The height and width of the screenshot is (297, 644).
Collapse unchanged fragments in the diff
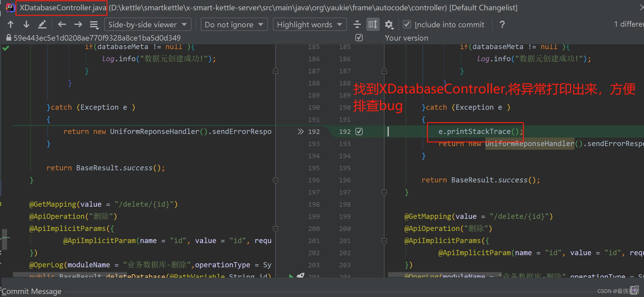click(x=357, y=24)
